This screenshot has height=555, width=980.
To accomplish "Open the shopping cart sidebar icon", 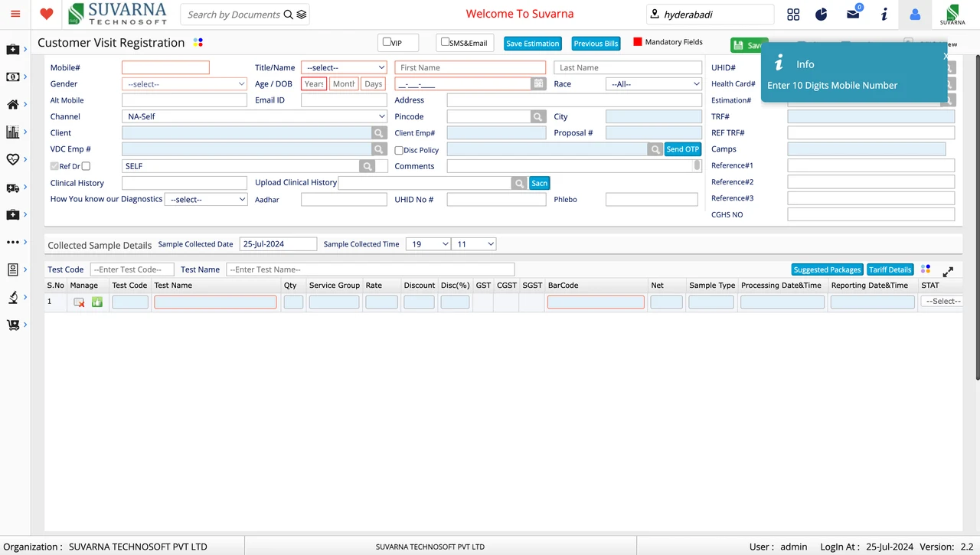I will [13, 325].
